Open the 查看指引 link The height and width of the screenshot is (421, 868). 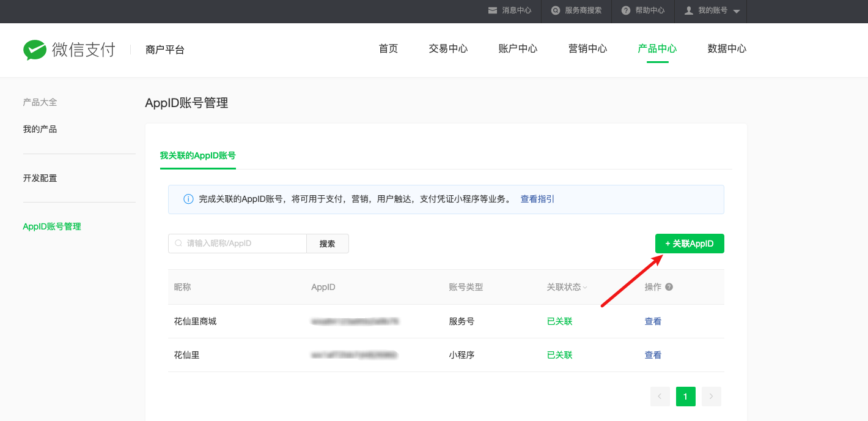click(x=537, y=199)
